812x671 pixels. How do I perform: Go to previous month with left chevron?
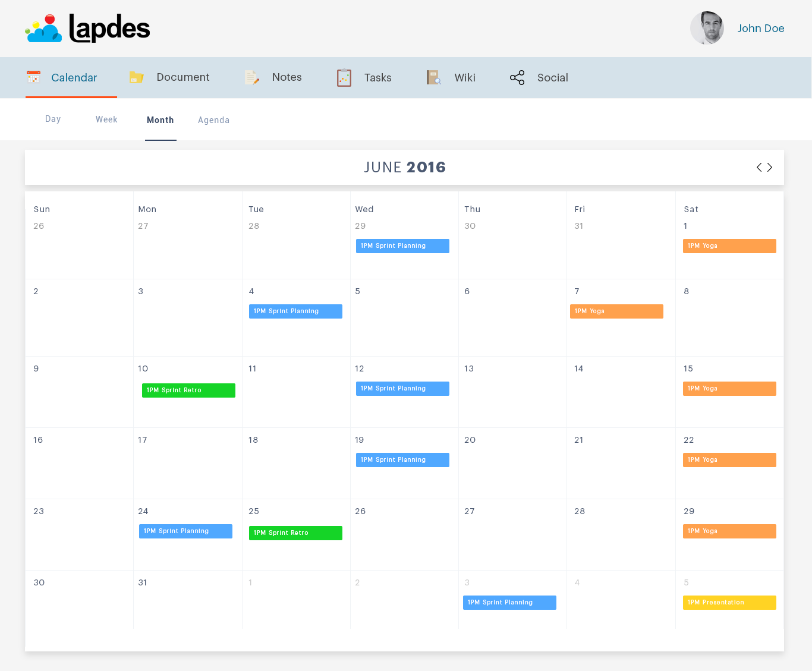759,167
